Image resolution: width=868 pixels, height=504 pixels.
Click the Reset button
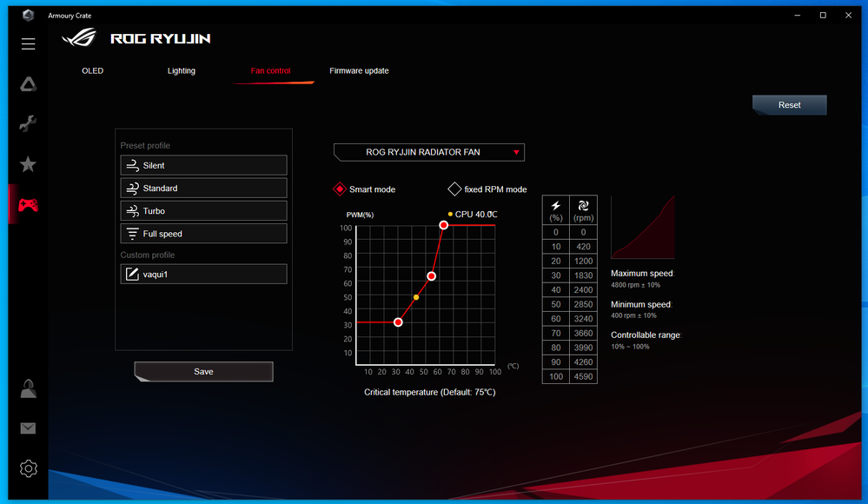click(x=790, y=104)
